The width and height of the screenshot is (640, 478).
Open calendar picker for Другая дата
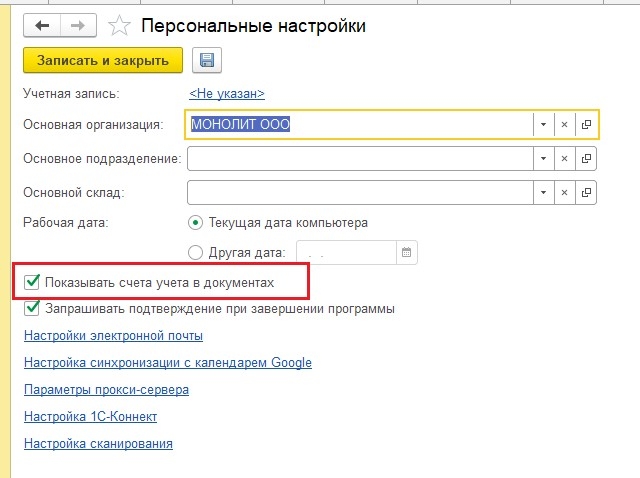click(407, 254)
